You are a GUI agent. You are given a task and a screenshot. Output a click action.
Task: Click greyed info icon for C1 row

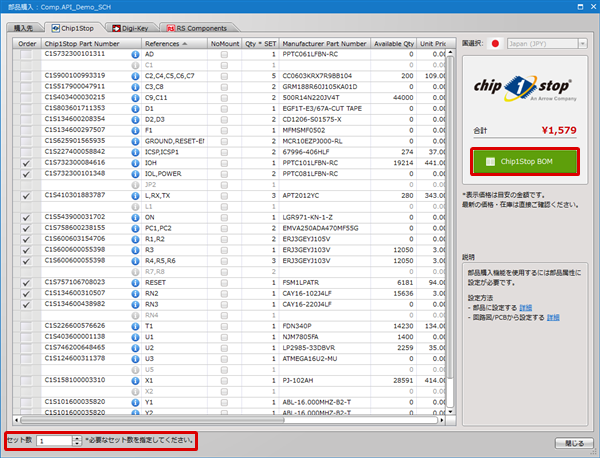click(x=135, y=65)
